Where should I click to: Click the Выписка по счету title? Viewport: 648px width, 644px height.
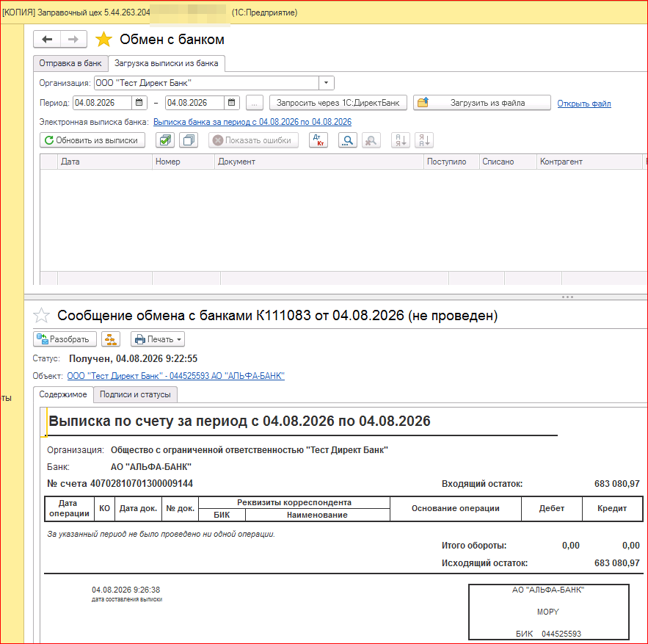click(239, 421)
